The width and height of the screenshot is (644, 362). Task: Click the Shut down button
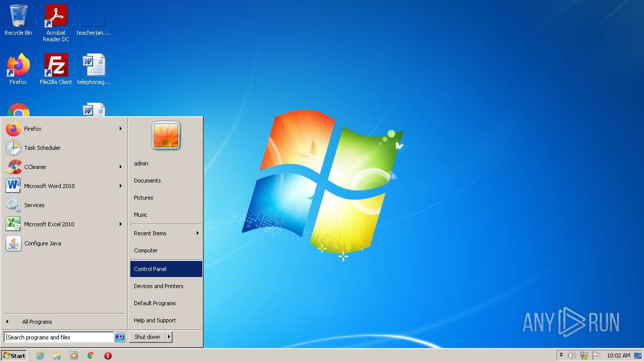(x=147, y=337)
